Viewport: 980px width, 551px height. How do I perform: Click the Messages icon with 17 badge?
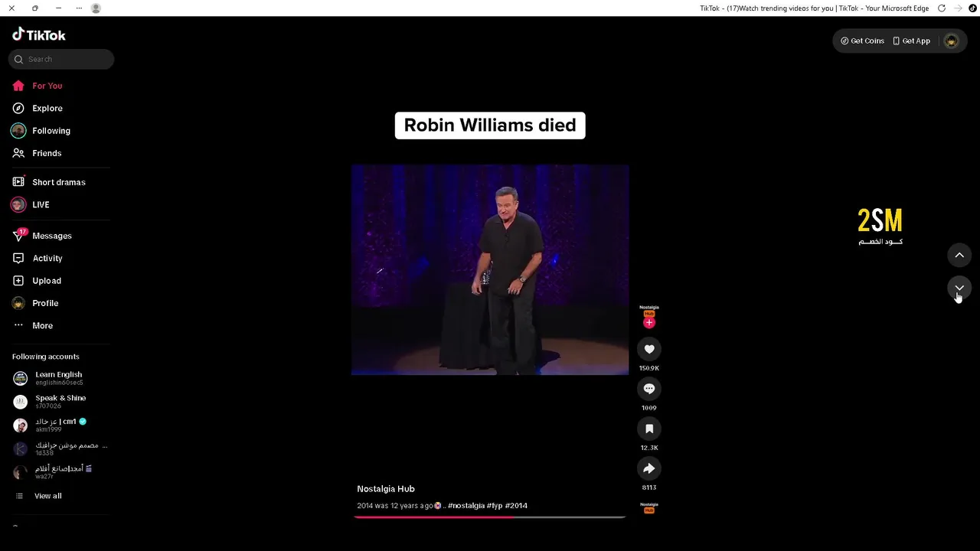click(19, 235)
